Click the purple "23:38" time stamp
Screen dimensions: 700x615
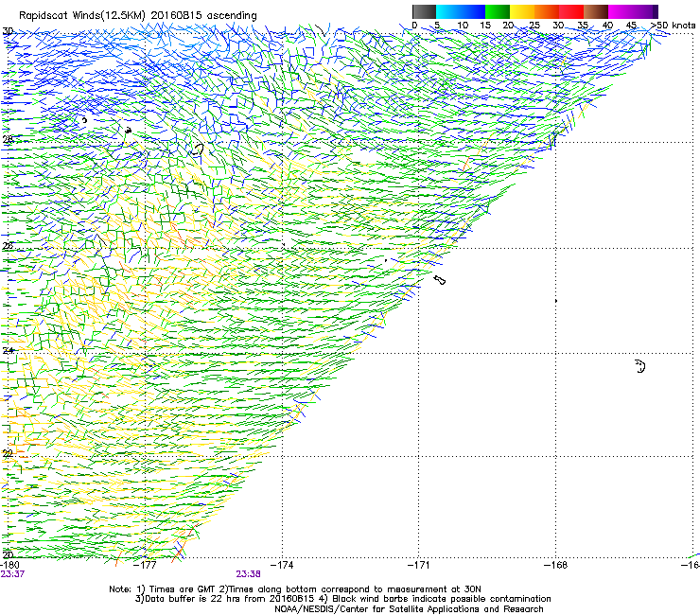click(248, 574)
